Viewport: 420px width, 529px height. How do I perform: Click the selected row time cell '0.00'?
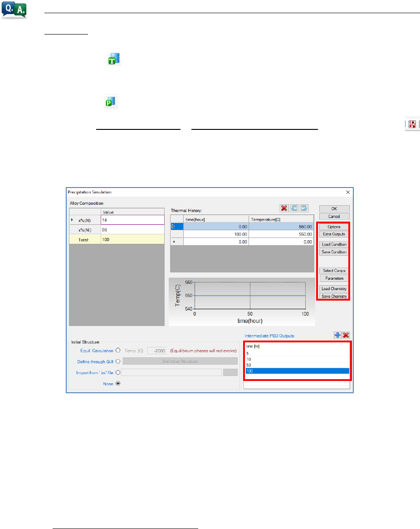click(x=216, y=227)
